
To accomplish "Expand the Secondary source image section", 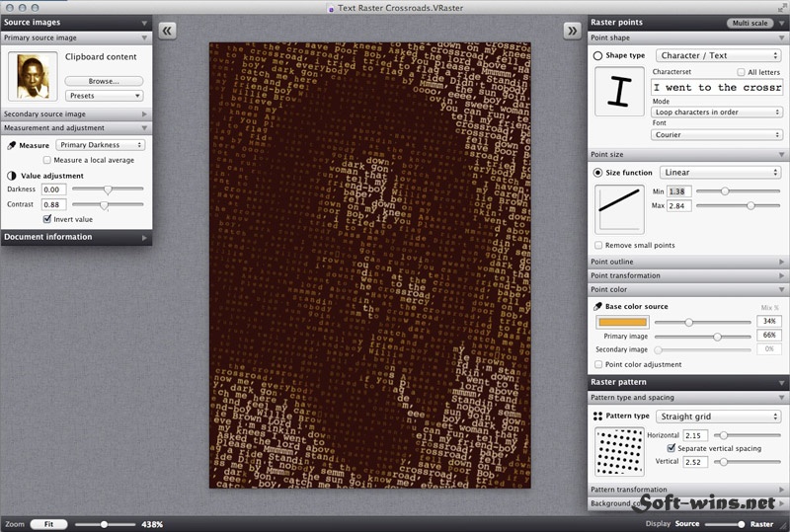I will 77,114.
